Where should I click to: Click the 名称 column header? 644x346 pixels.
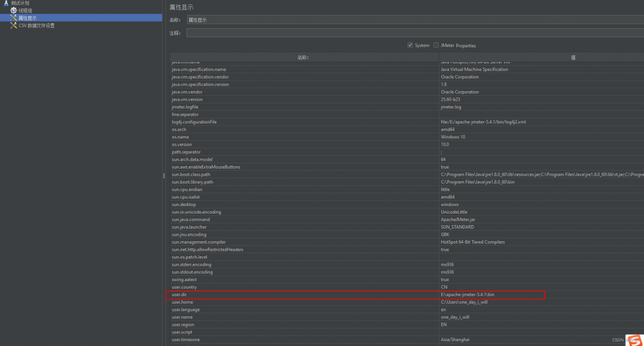pyautogui.click(x=303, y=57)
